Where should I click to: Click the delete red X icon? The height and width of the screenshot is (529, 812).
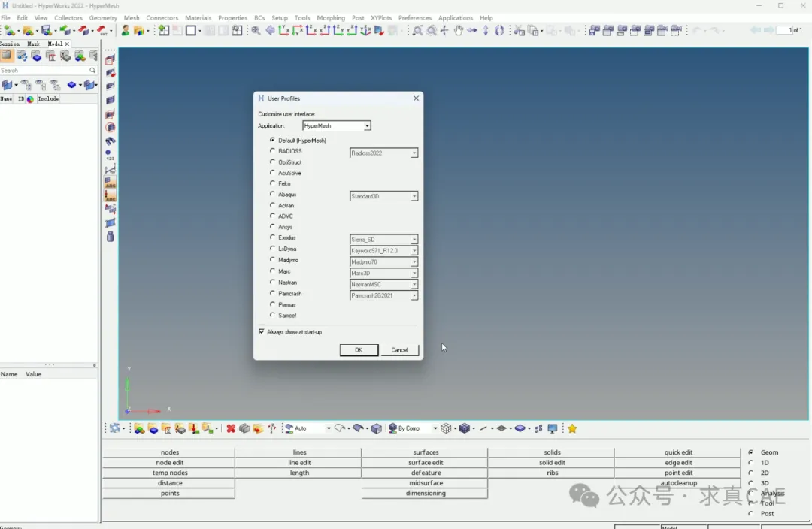click(231, 428)
